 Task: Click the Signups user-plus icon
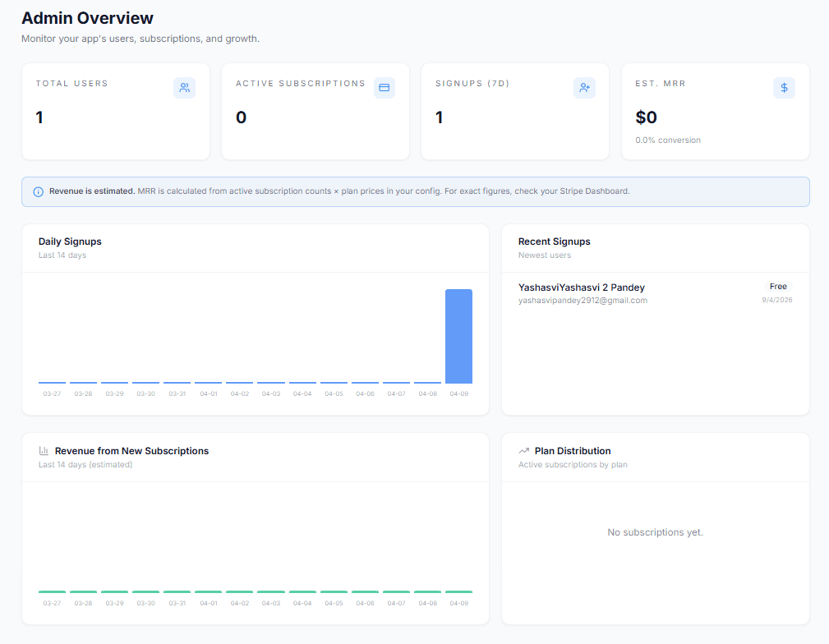pos(584,88)
